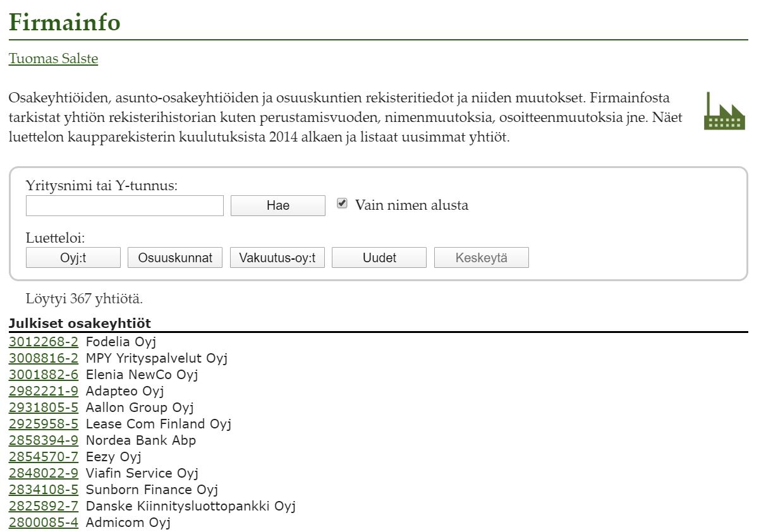Click the green factory icon
766x532 pixels.
tap(724, 112)
